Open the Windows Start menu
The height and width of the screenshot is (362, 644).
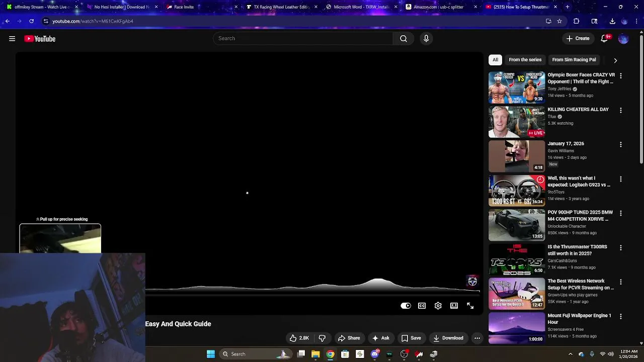point(211,354)
